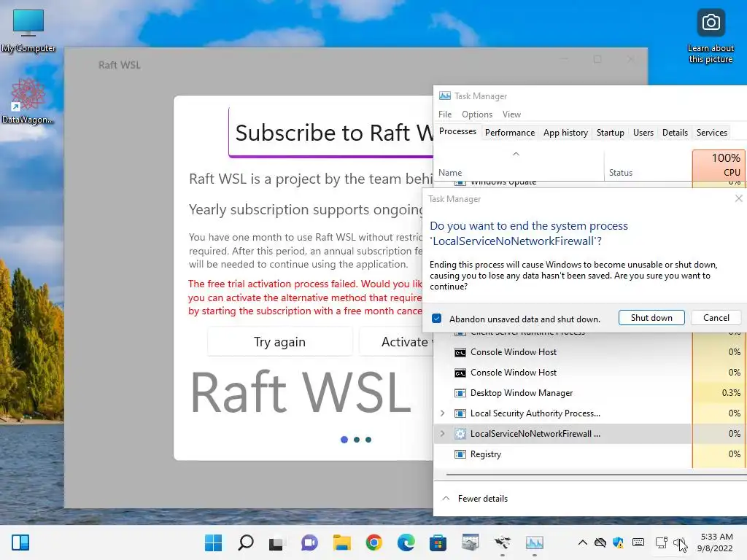Close the Task Manager confirmation dialog

[x=738, y=198]
